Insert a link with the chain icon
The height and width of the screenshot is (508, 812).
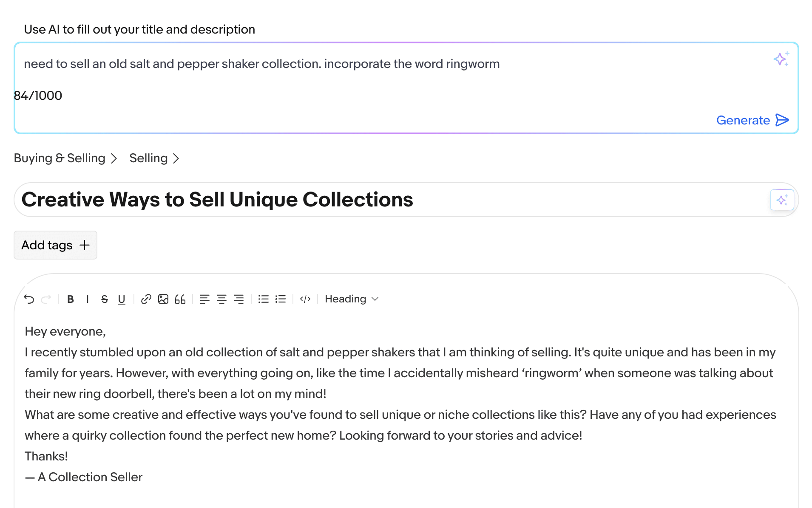point(146,299)
